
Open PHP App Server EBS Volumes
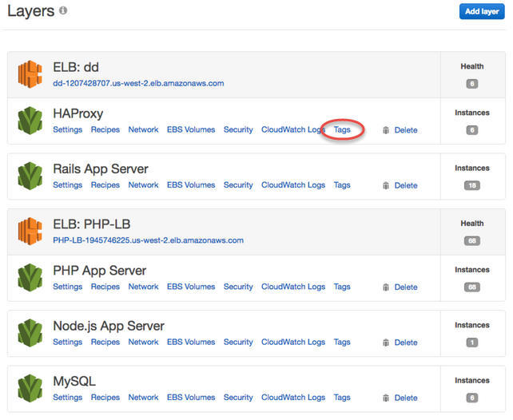(x=191, y=287)
